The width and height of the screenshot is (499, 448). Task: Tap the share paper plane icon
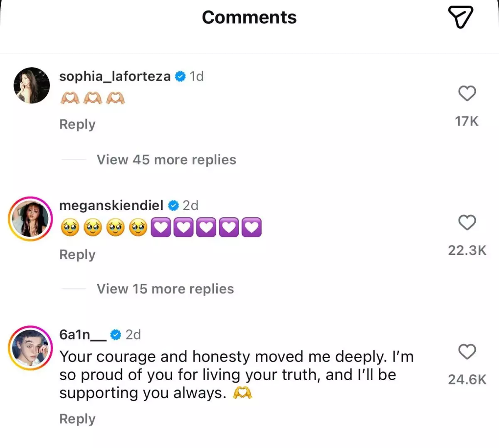click(461, 17)
